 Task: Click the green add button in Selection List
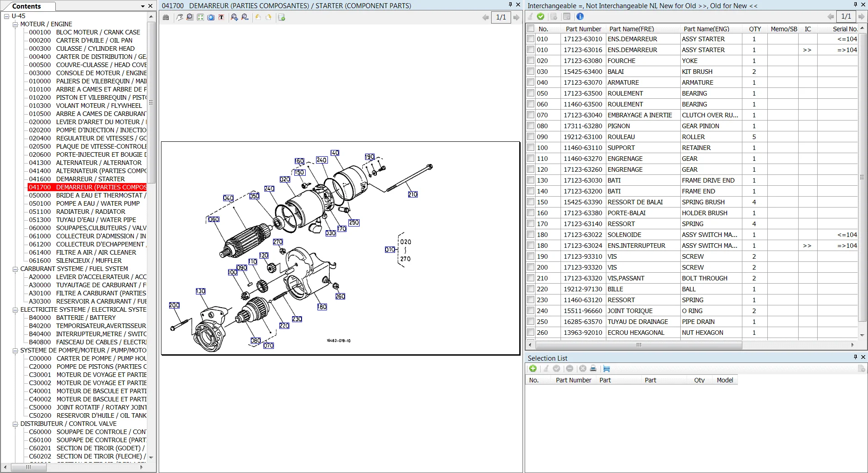coord(533,369)
